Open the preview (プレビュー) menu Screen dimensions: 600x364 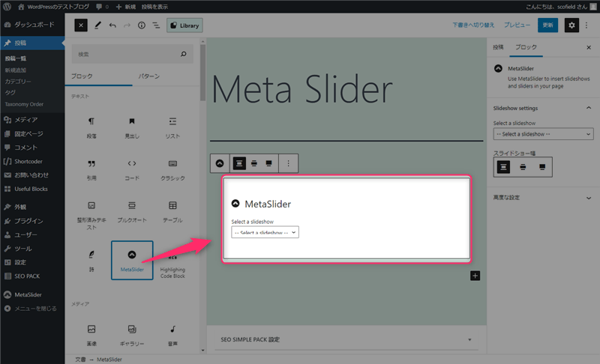pyautogui.click(x=517, y=25)
